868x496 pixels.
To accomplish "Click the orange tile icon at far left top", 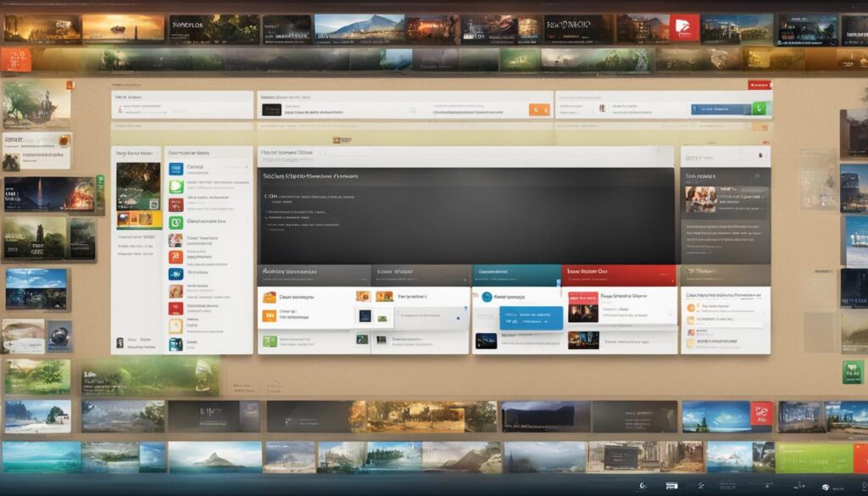I will click(16, 60).
